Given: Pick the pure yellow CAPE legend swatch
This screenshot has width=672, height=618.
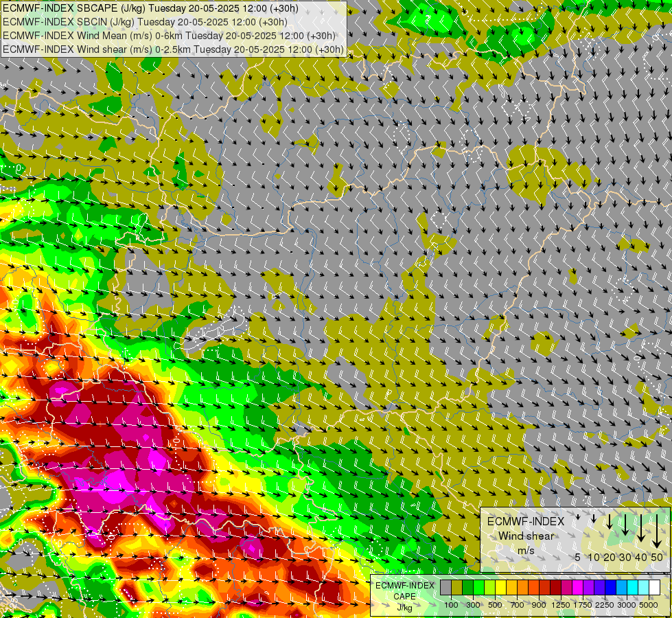Looking at the screenshot, I should coord(500,588).
